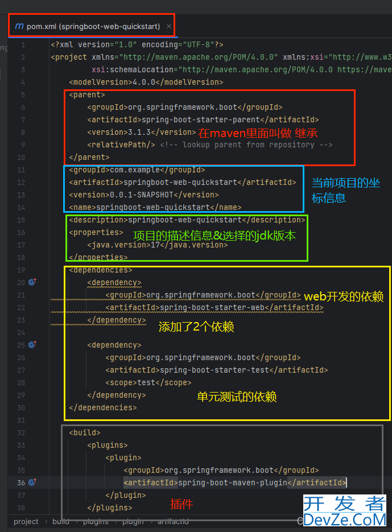Click the 'project' breadcrumb item
392x532 pixels.
click(26, 522)
